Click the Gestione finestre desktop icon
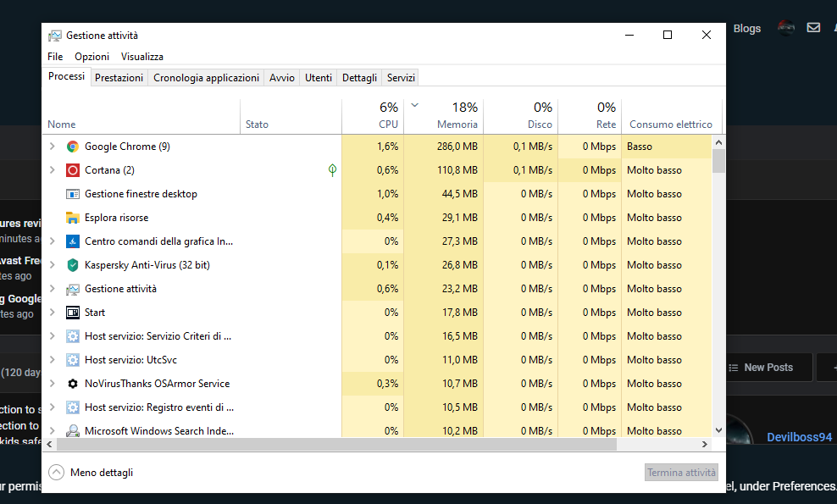 [x=73, y=194]
